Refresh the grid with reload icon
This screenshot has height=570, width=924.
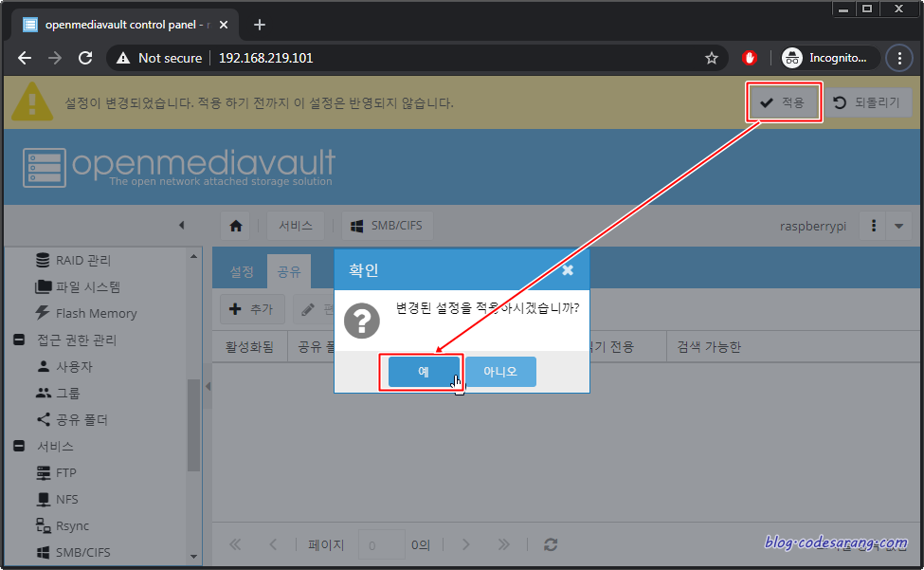tap(551, 544)
